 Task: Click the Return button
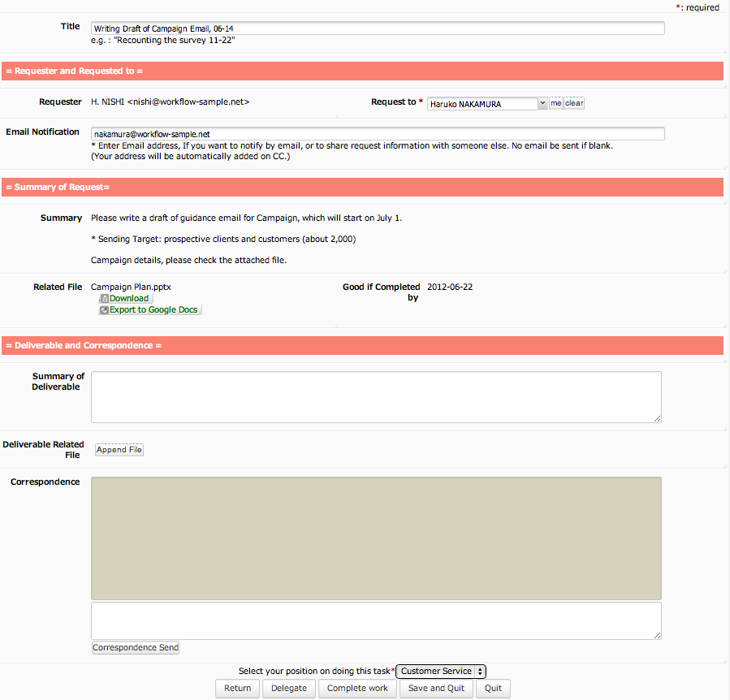click(x=237, y=688)
